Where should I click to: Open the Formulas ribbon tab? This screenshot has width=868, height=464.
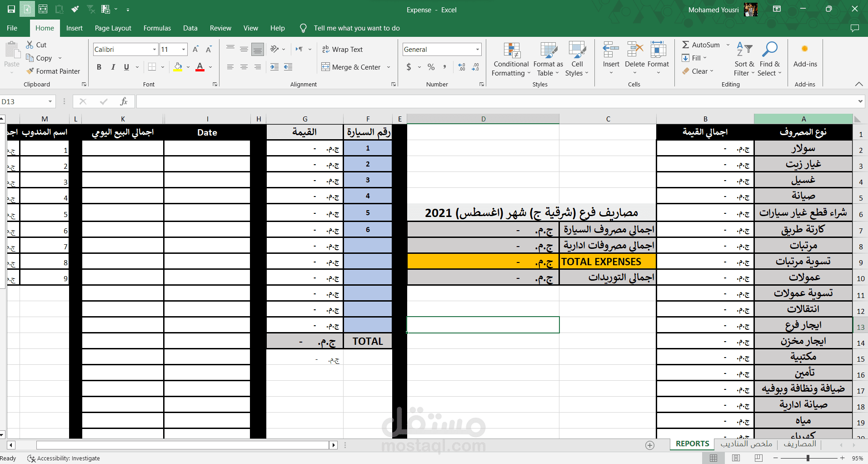click(157, 28)
